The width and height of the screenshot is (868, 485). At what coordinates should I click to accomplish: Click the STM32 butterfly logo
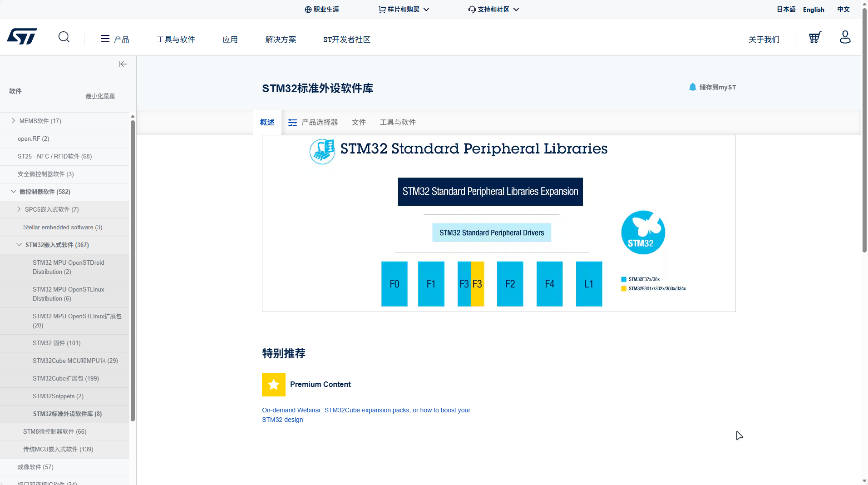(x=643, y=233)
